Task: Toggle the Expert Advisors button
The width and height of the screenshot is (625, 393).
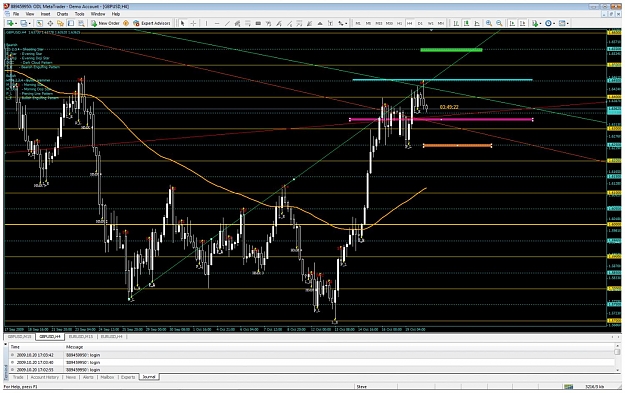Action: pos(152,23)
